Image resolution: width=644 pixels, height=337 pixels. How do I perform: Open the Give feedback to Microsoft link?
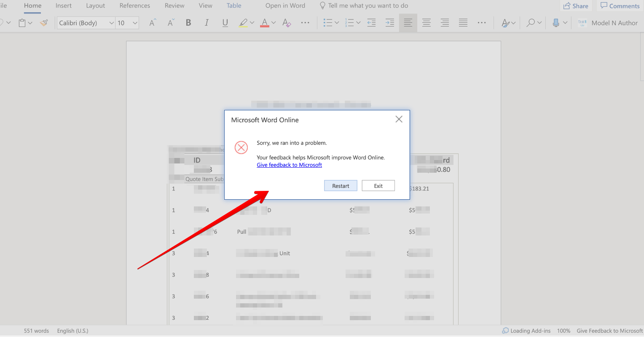pyautogui.click(x=289, y=165)
